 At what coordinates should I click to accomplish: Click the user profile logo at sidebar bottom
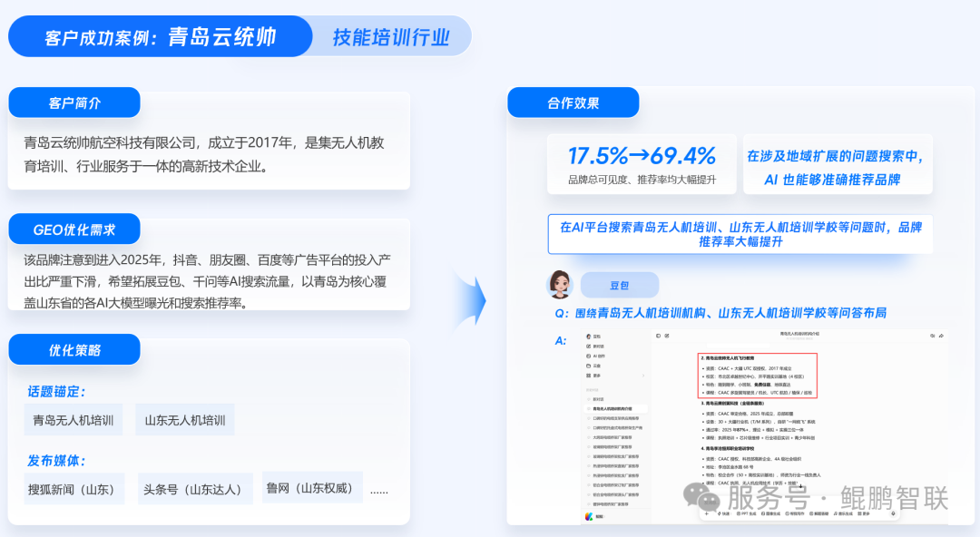[x=589, y=516]
